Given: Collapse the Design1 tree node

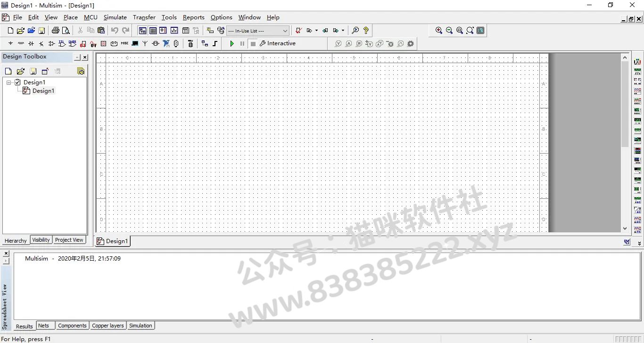Looking at the screenshot, I should pyautogui.click(x=9, y=82).
